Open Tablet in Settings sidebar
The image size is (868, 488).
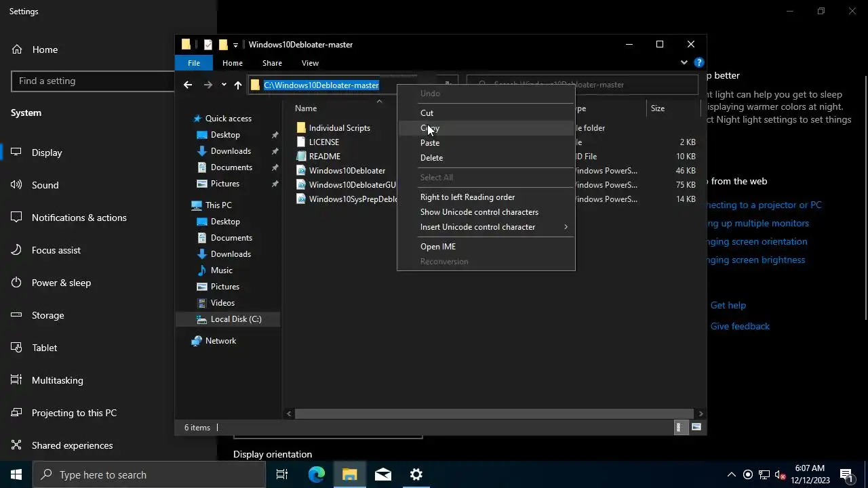click(44, 348)
